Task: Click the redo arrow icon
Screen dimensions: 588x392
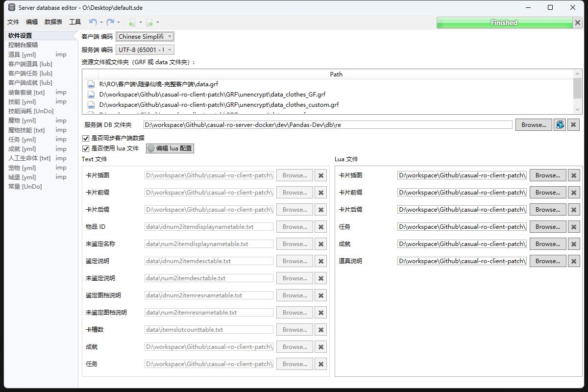Action: pos(110,22)
